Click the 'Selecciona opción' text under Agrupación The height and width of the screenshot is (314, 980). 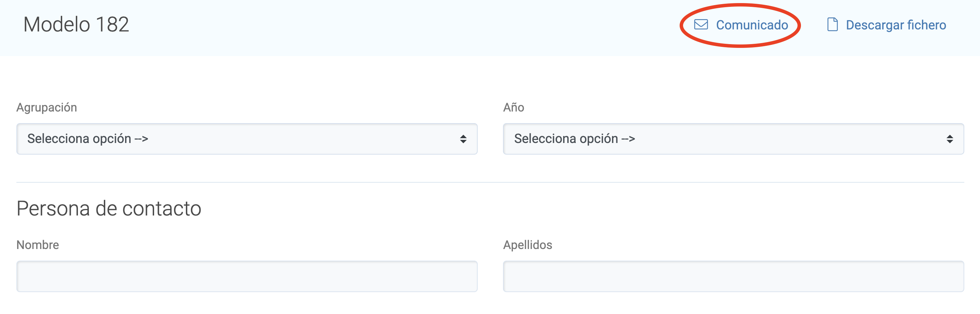[x=87, y=139]
